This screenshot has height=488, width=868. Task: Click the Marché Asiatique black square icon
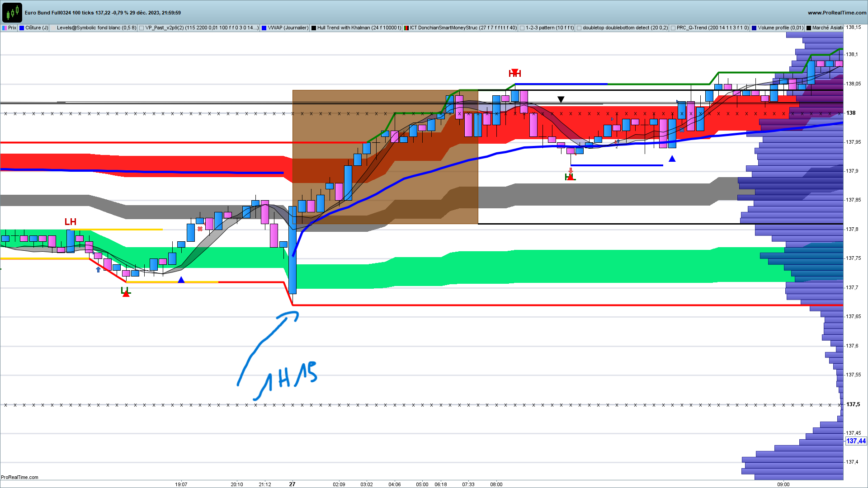point(809,28)
